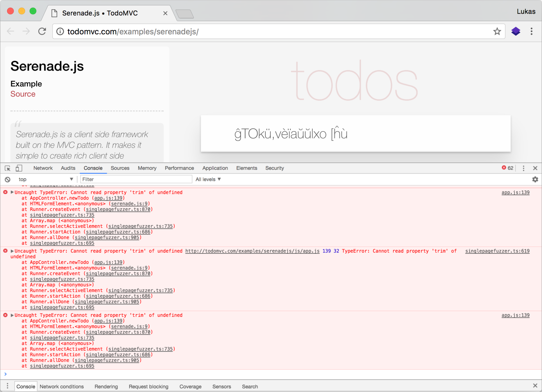
Task: Open singlepagefuzzer.ts:870 link in first error stack
Action: click(118, 209)
